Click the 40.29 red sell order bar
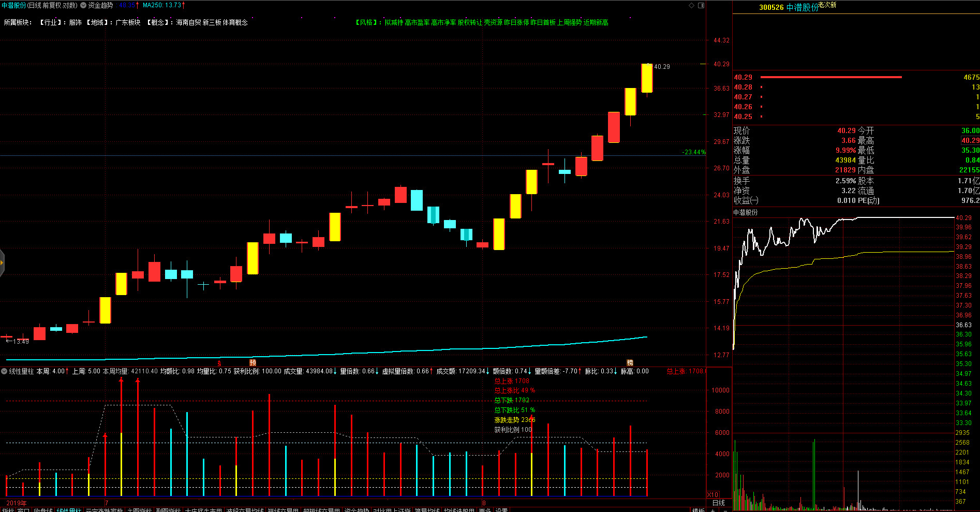 click(831, 77)
